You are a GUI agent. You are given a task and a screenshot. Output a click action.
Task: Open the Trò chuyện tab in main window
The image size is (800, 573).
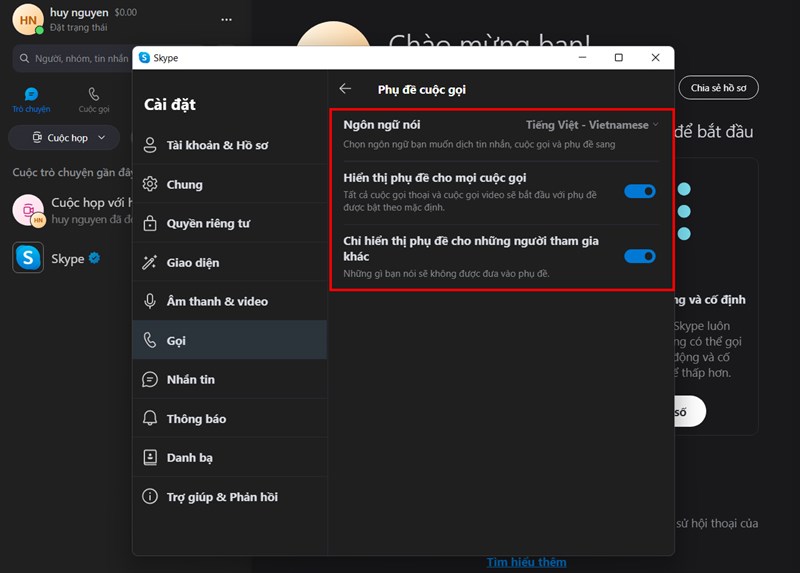click(31, 100)
